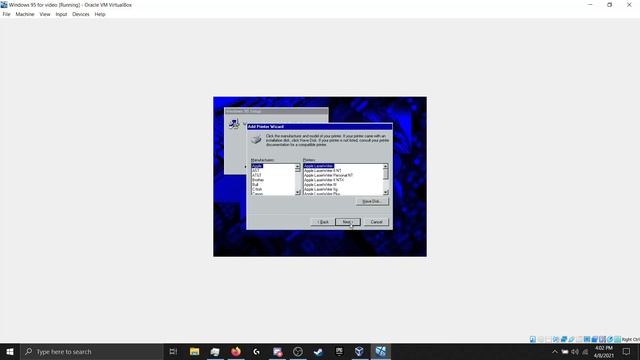Open the Windows notification center
This screenshot has height=360, width=640.
[627, 352]
